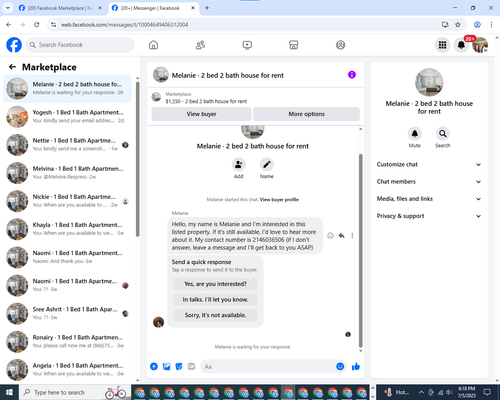The image size is (500, 400).
Task: Click Windows taskbar search box
Action: coord(75,392)
